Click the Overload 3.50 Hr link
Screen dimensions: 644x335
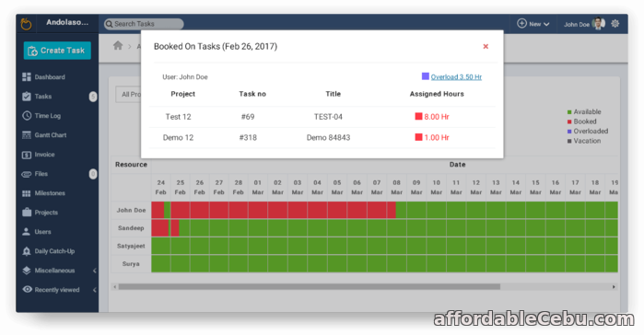pos(456,76)
